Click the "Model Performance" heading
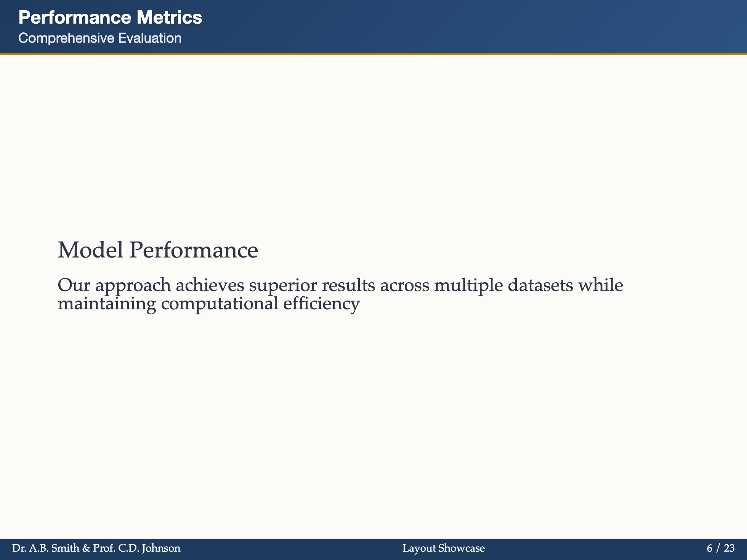Screen dimensions: 747x560 pos(158,250)
